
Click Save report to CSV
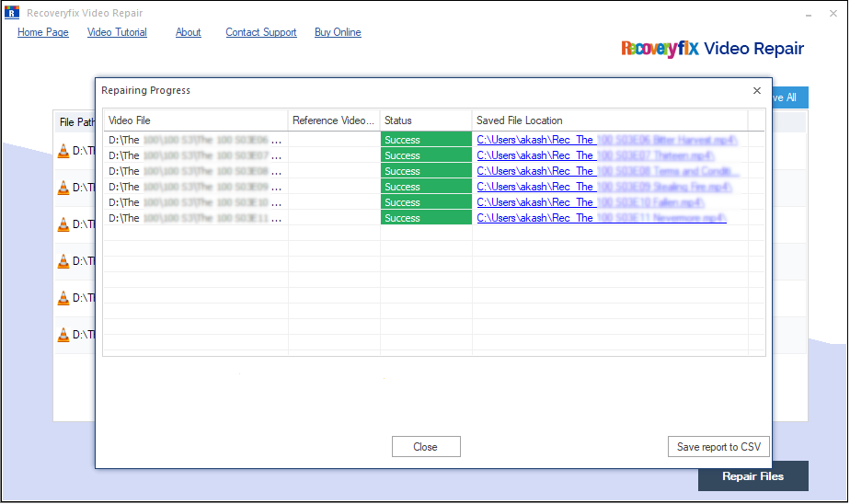[x=718, y=447]
